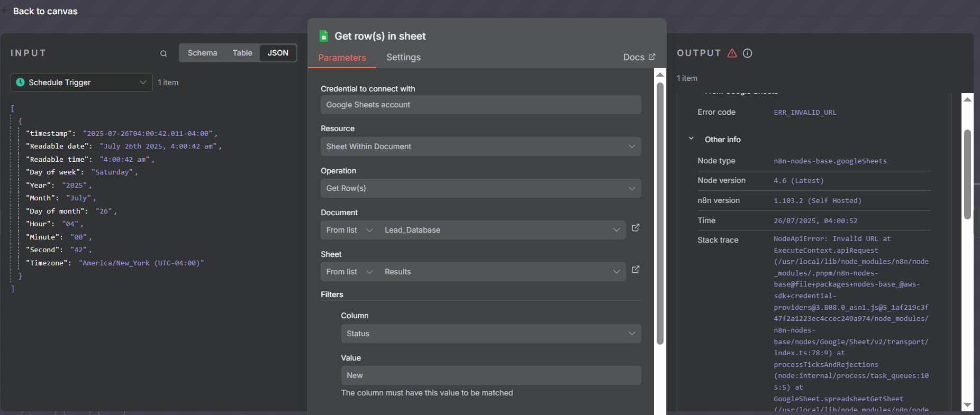
Task: Click the 1.103.2 (Self Hosted) version value
Action: pyautogui.click(x=818, y=201)
